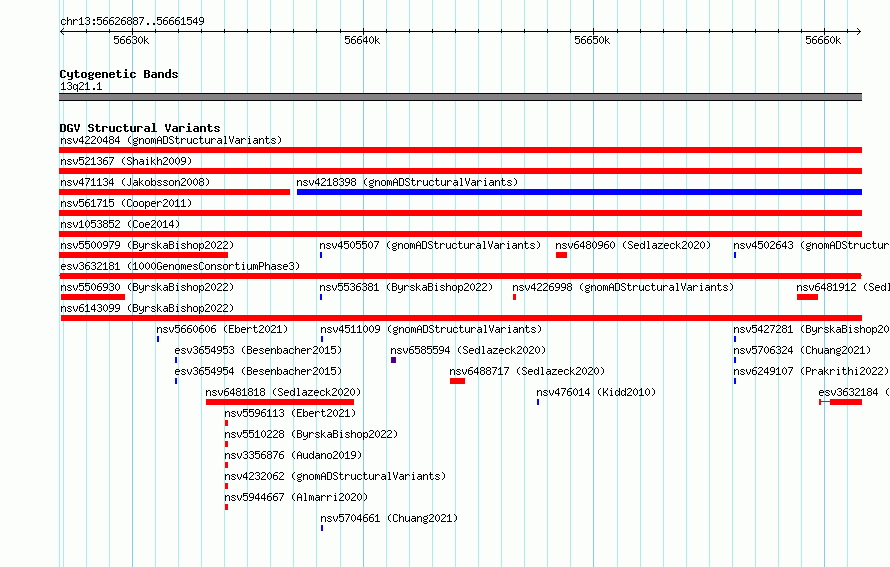Select esv3654954 (Besenbacher2015) label

click(258, 371)
